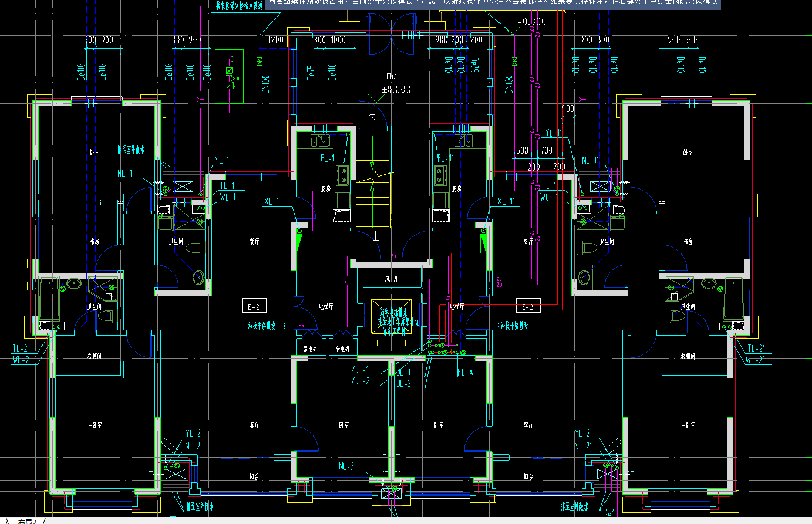Pick the TL-1 pipe label

pyautogui.click(x=228, y=185)
